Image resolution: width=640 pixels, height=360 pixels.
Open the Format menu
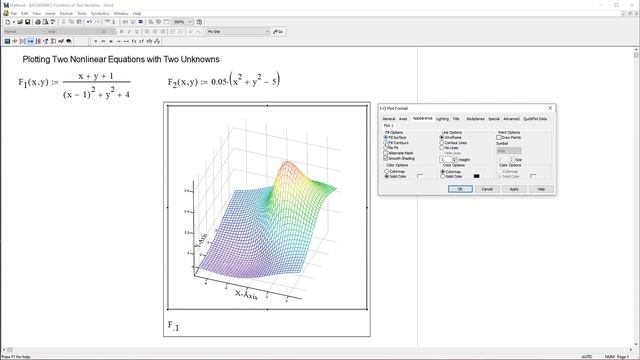66,13
